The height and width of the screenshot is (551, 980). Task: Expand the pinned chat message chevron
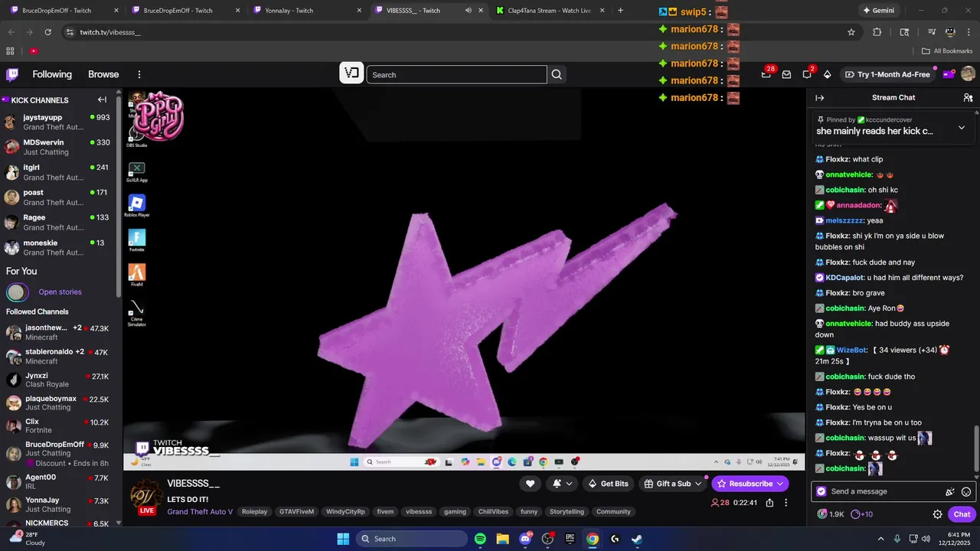tap(962, 128)
